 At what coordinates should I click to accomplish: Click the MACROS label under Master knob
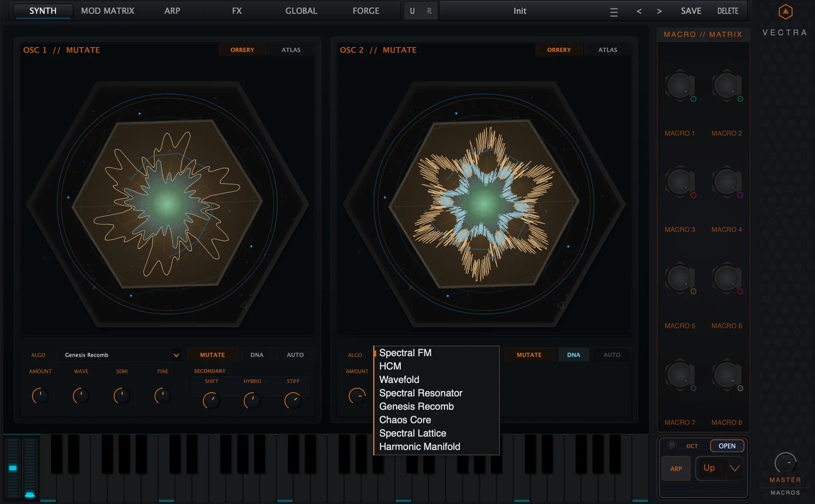[785, 493]
